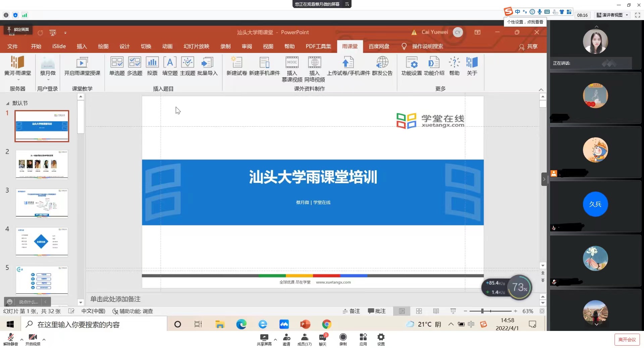Turn on camera with 开启视频
The image size is (644, 348).
pos(33,338)
